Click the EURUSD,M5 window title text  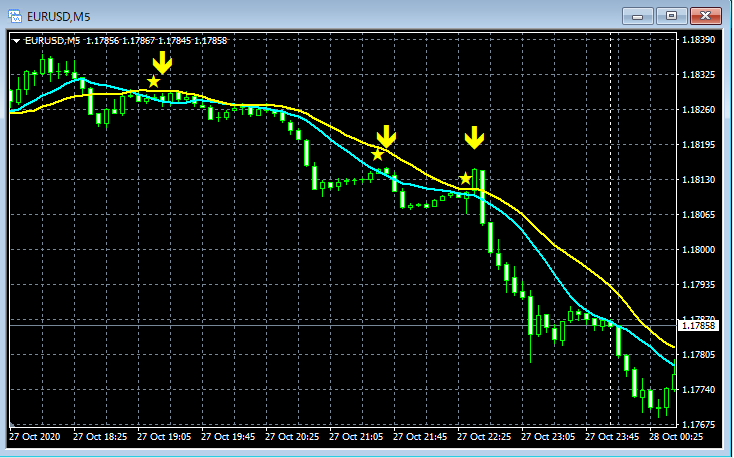click(x=59, y=17)
